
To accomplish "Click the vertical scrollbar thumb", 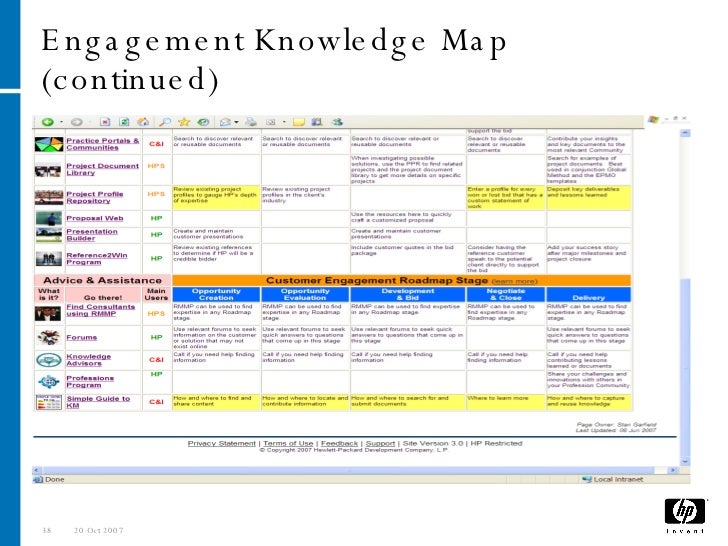I will [685, 367].
